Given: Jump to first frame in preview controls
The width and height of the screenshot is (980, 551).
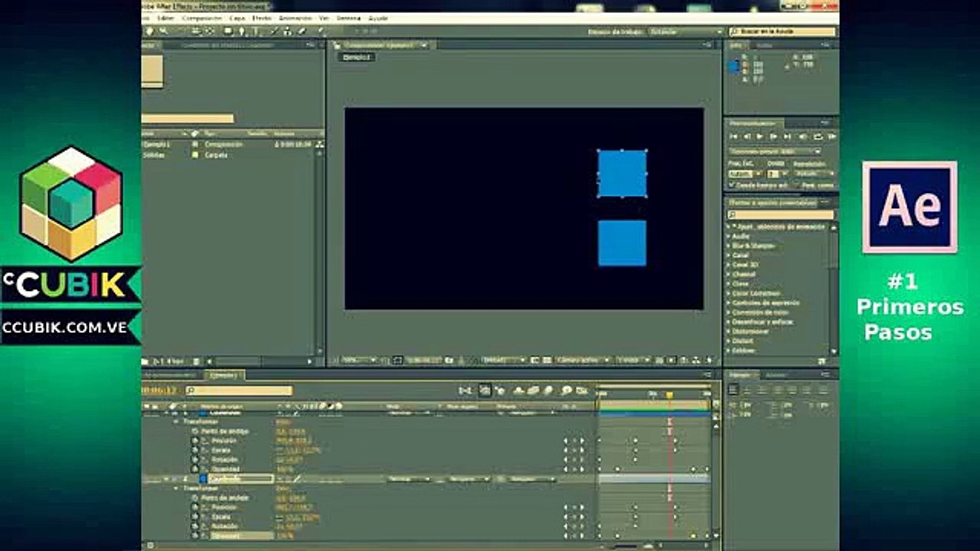Looking at the screenshot, I should point(733,136).
